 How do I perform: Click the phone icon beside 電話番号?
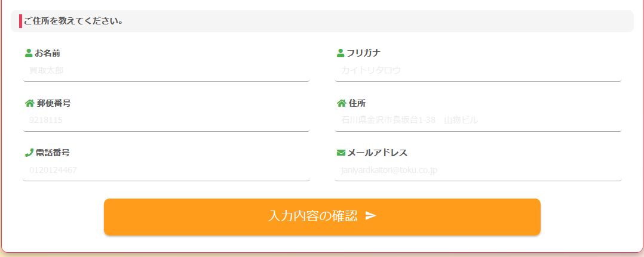tap(29, 153)
